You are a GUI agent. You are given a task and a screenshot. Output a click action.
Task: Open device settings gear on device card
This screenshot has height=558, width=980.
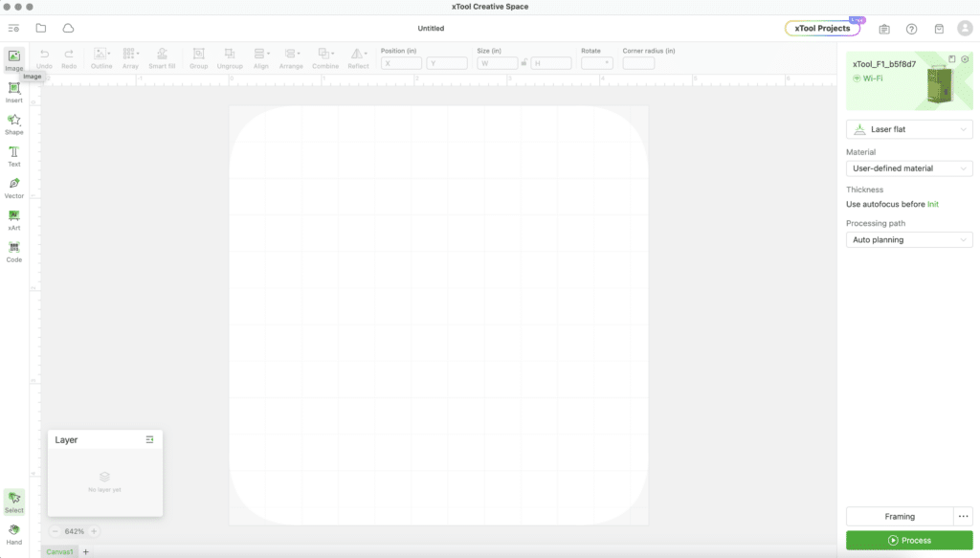click(x=965, y=59)
